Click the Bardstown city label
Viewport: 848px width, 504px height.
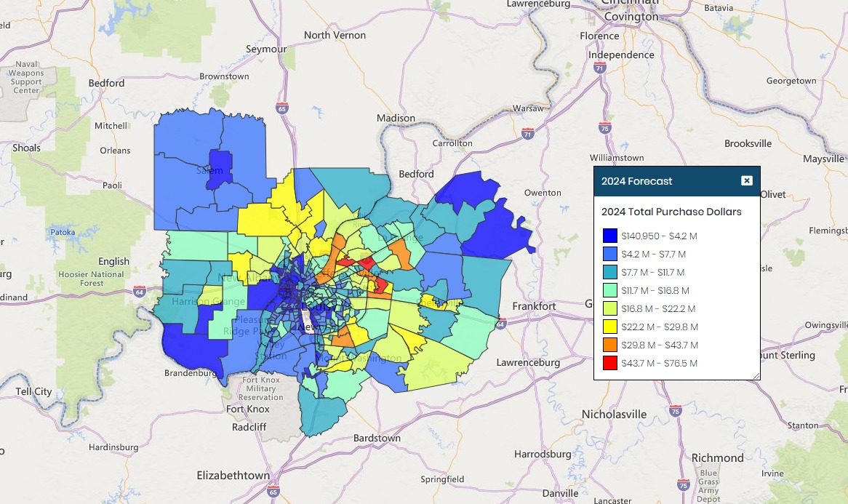coord(377,438)
